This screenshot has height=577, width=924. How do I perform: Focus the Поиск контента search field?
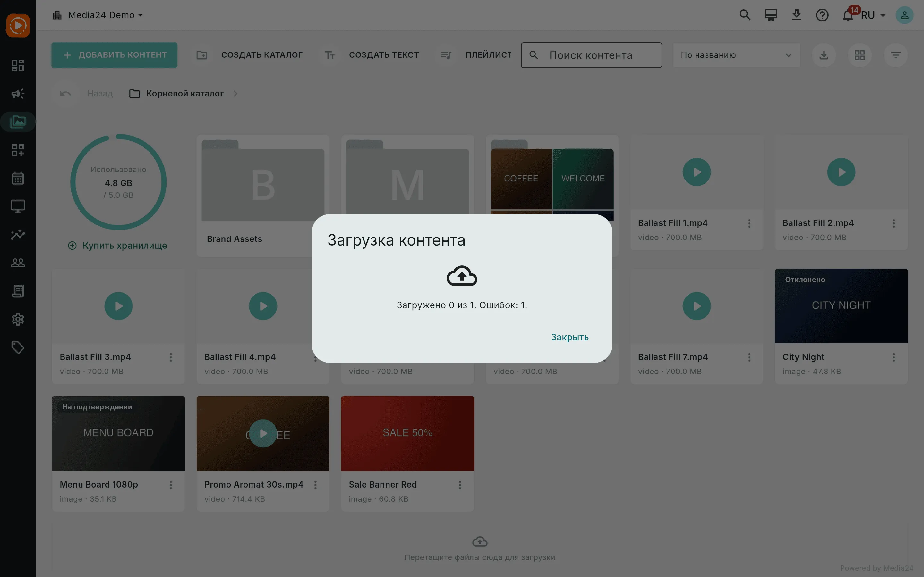[x=591, y=55]
